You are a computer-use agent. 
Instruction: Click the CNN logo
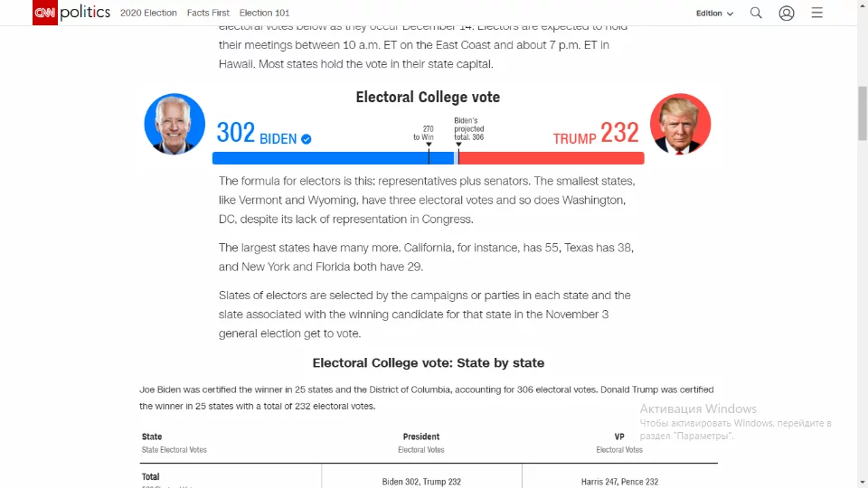[x=45, y=13]
